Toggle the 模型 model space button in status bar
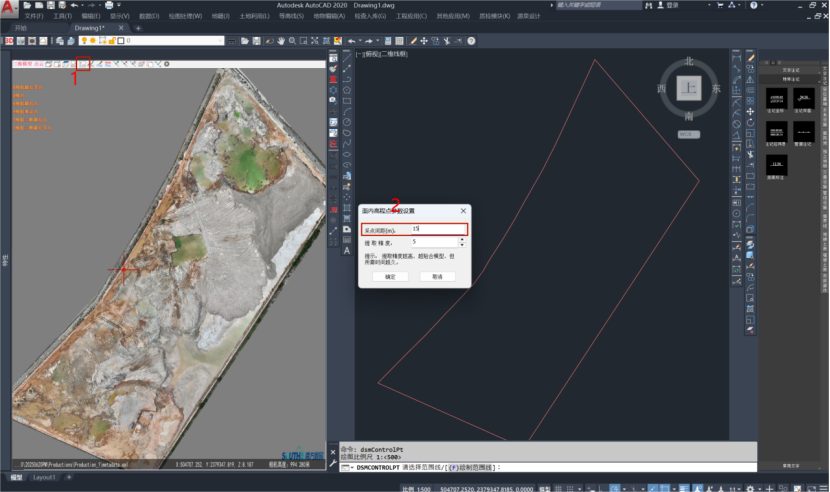Viewport: 830px width, 492px height. click(x=544, y=488)
